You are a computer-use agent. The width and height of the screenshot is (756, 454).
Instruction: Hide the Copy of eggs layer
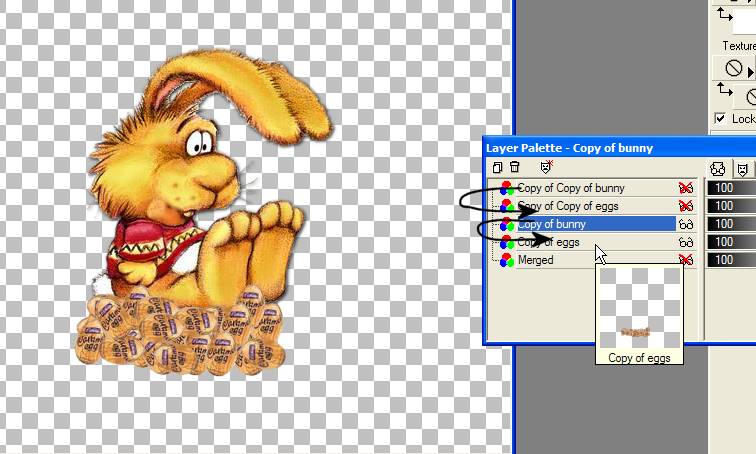point(686,242)
